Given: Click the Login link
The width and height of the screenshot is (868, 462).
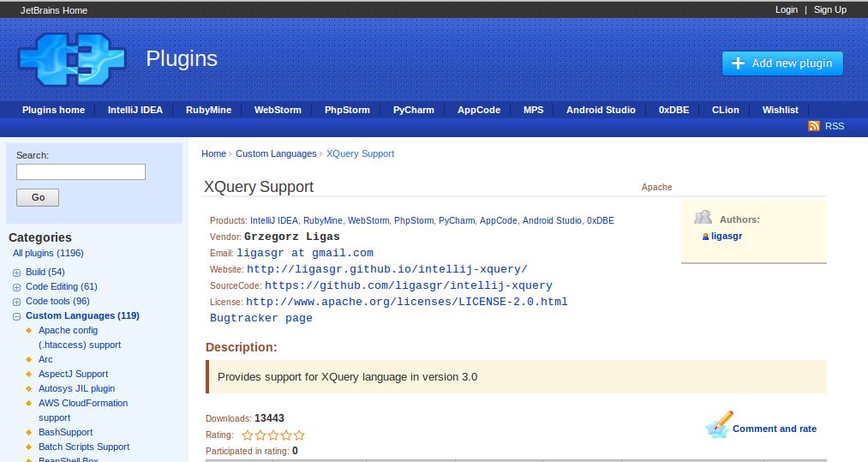Looking at the screenshot, I should 786,9.
